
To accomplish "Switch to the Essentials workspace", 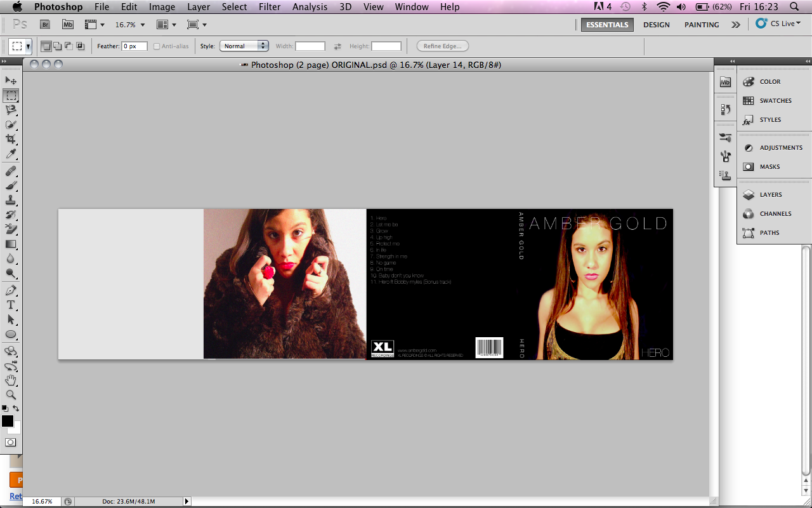I will [607, 25].
